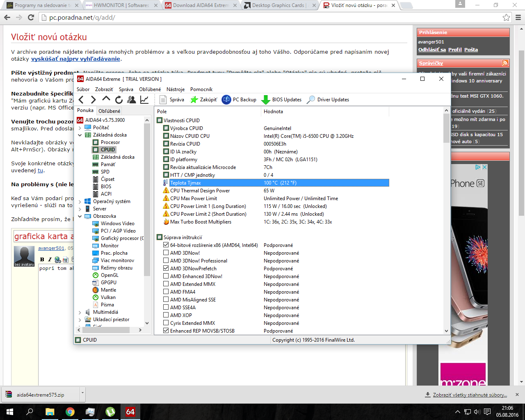Viewport: 525px width, 420px height.
Task: Click Zakúpiť purchase button in AIDA64
Action: pyautogui.click(x=203, y=100)
